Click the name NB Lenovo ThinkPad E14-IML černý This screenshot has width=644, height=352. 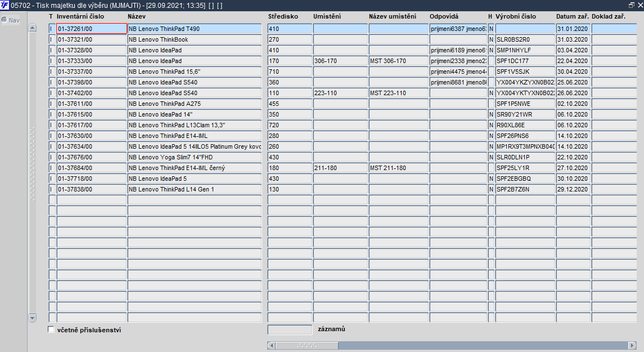195,168
